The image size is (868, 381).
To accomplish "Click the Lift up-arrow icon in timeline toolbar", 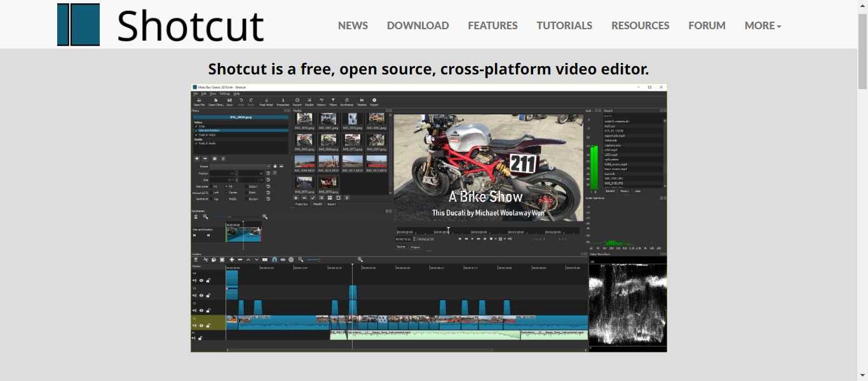I will (x=248, y=260).
